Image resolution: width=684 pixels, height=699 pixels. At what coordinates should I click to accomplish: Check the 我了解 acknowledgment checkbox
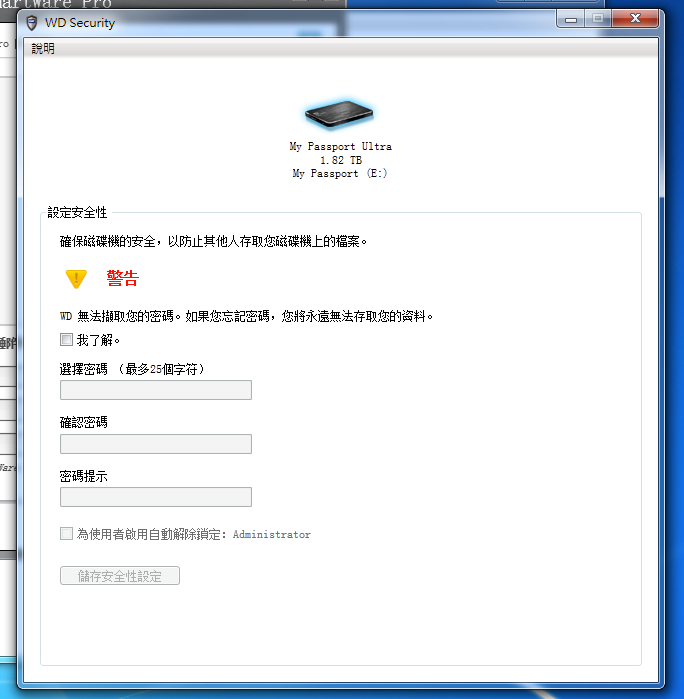[x=67, y=340]
